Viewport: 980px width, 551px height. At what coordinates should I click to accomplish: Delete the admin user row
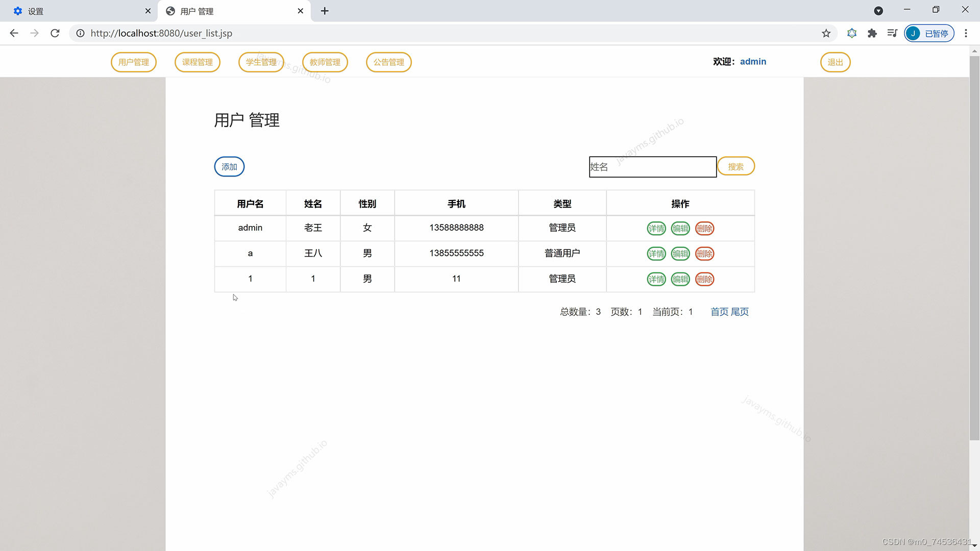click(705, 229)
